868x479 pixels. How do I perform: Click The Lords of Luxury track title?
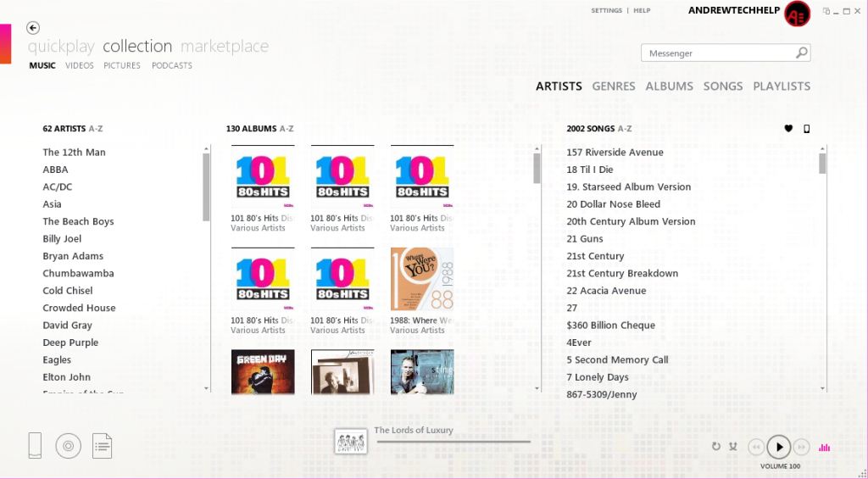pos(414,430)
